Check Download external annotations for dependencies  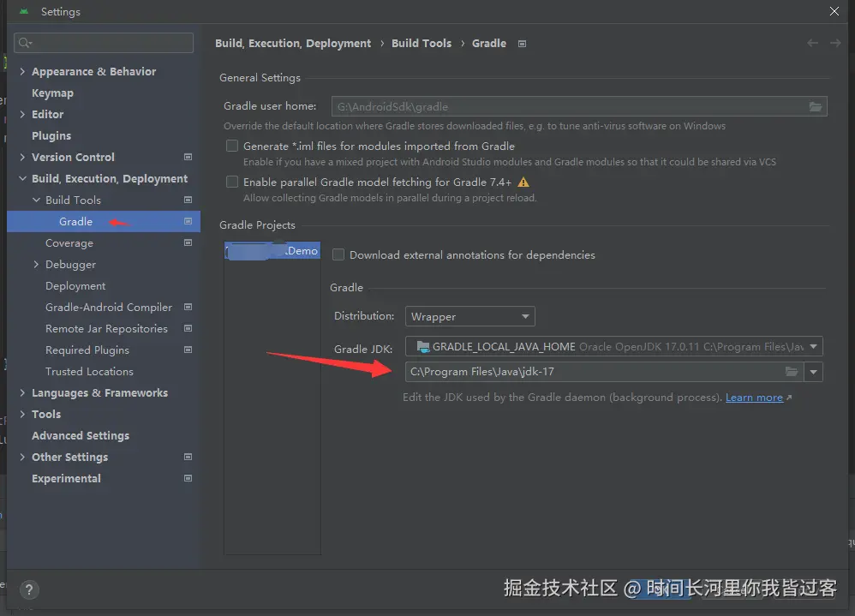coord(338,254)
